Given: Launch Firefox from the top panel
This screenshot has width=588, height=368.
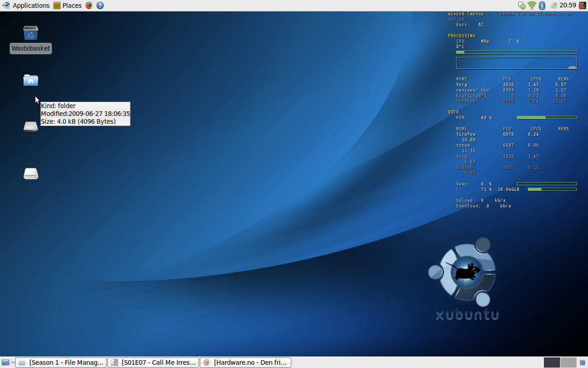Looking at the screenshot, I should [89, 6].
